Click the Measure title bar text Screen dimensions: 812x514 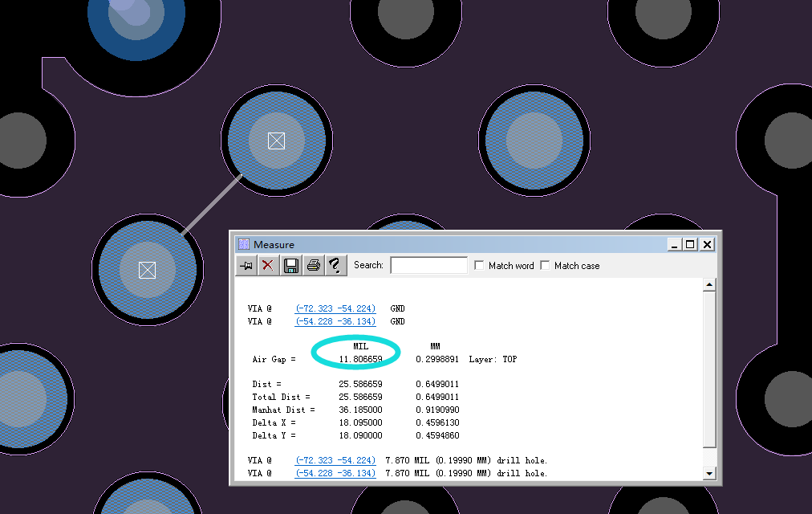coord(274,245)
